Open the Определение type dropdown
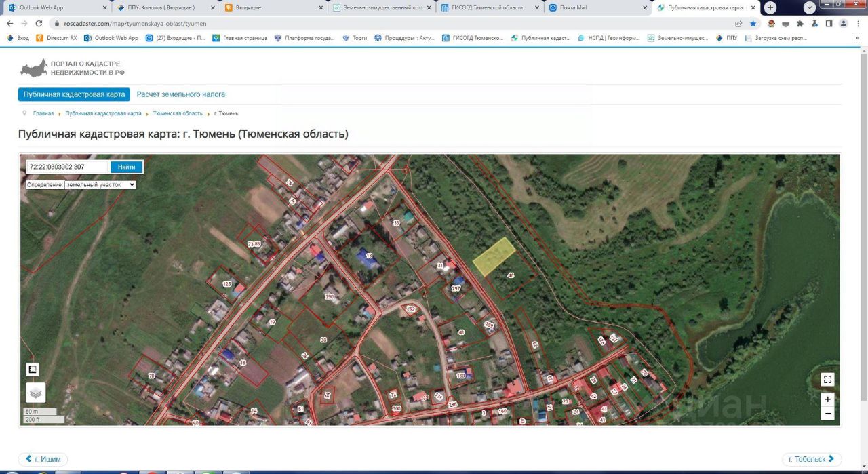Image resolution: width=868 pixels, height=474 pixels. coord(100,184)
